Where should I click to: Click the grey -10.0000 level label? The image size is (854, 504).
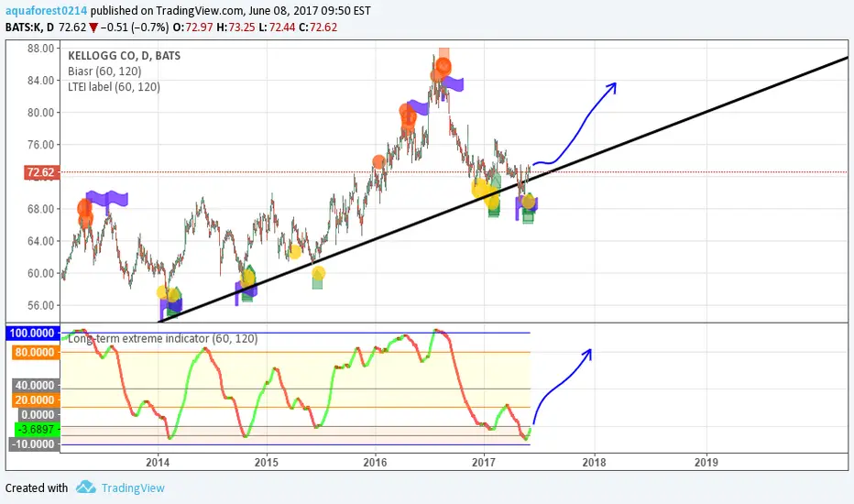[x=34, y=444]
